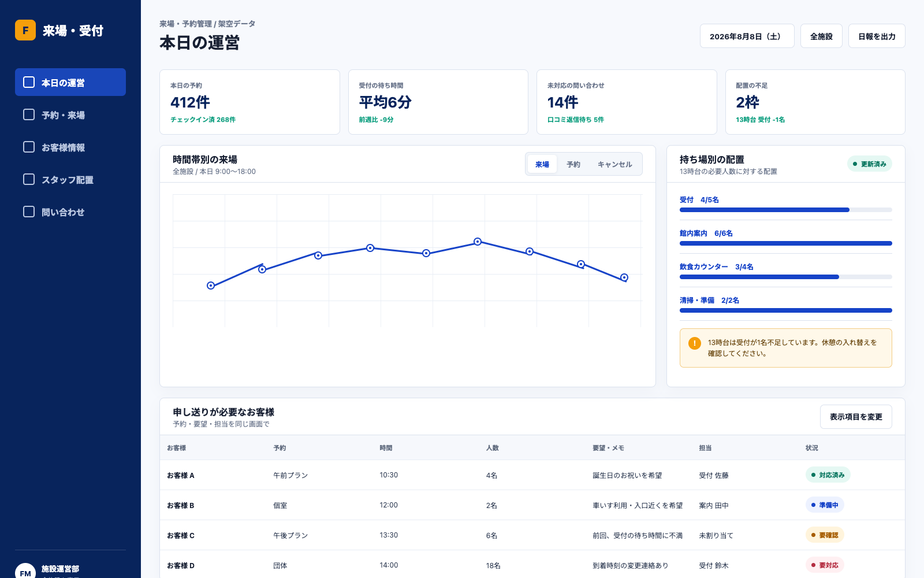Click the orange F app logo

[x=25, y=30]
